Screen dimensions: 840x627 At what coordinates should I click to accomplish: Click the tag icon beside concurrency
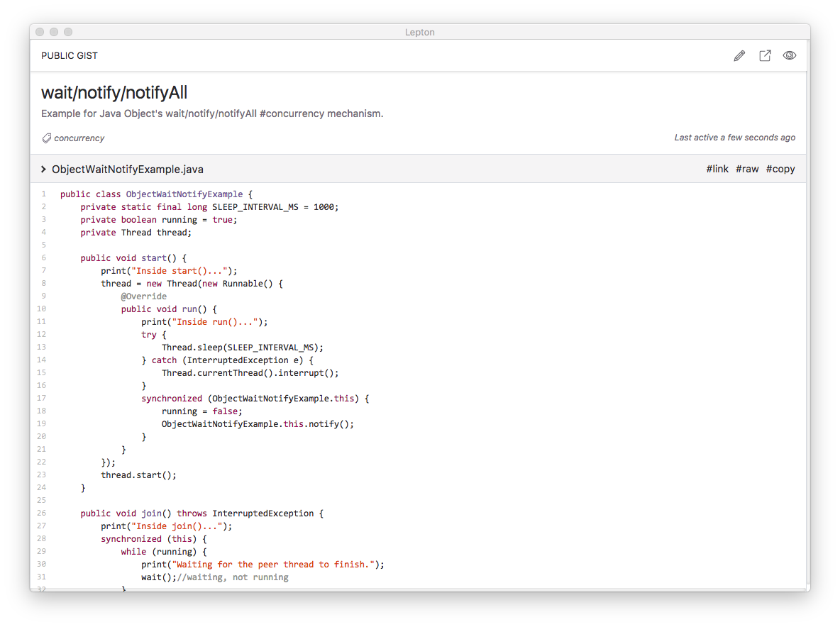tap(47, 138)
